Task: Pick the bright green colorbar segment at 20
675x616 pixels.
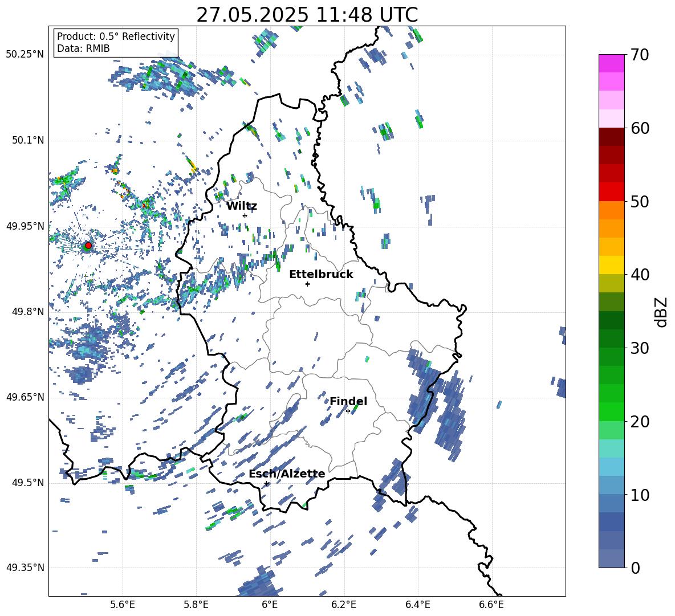Action: (611, 411)
